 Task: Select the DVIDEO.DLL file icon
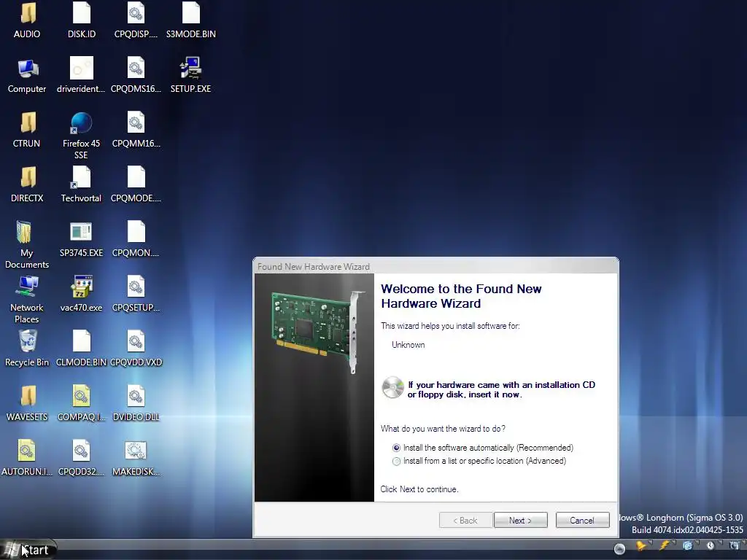136,397
